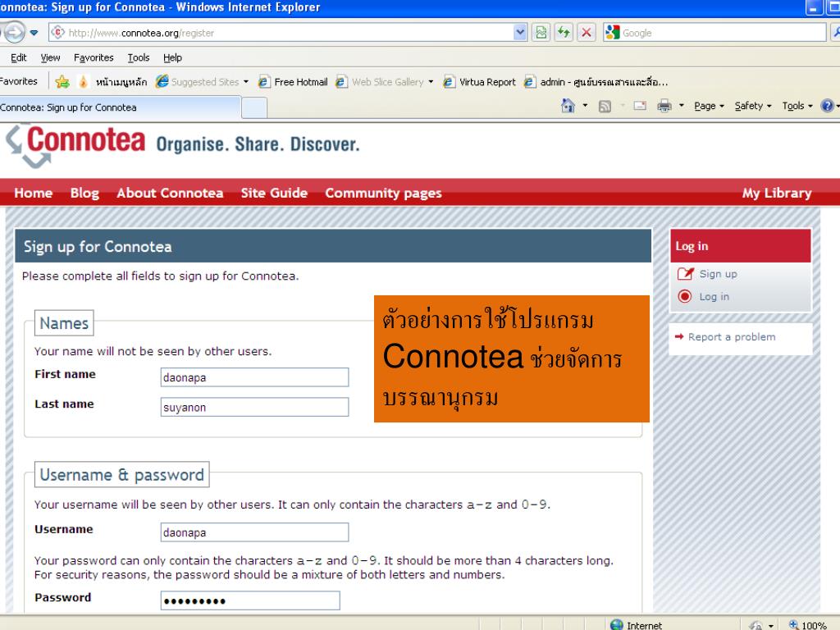
Task: Click the browser Back/Forward arrow button
Action: point(13,33)
